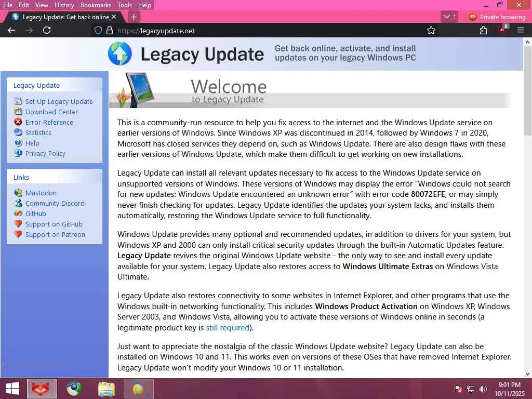Open the Extensions puzzle piece icon
The width and height of the screenshot is (532, 399).
point(484,31)
